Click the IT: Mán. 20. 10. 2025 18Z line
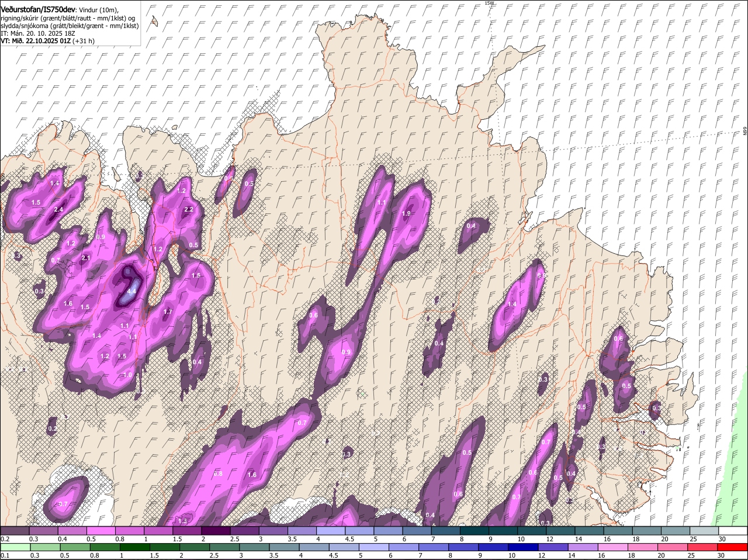The width and height of the screenshot is (748, 560). click(37, 33)
